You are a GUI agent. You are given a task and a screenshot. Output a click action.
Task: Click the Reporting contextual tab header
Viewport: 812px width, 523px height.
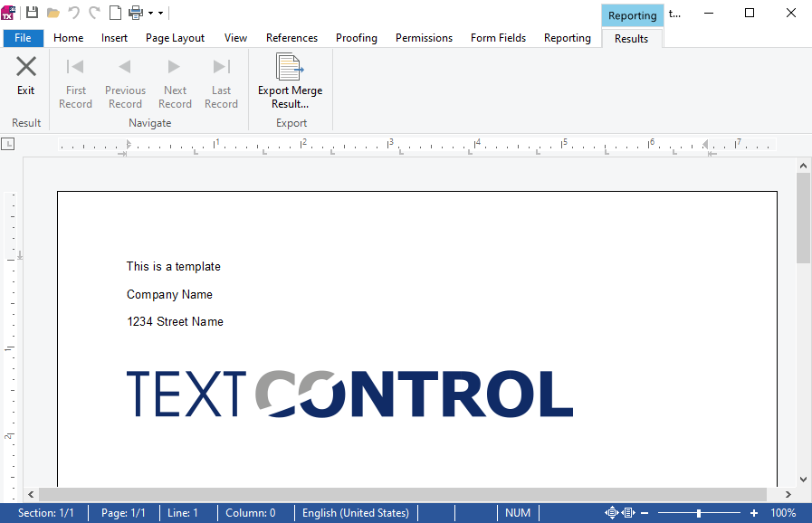(632, 15)
